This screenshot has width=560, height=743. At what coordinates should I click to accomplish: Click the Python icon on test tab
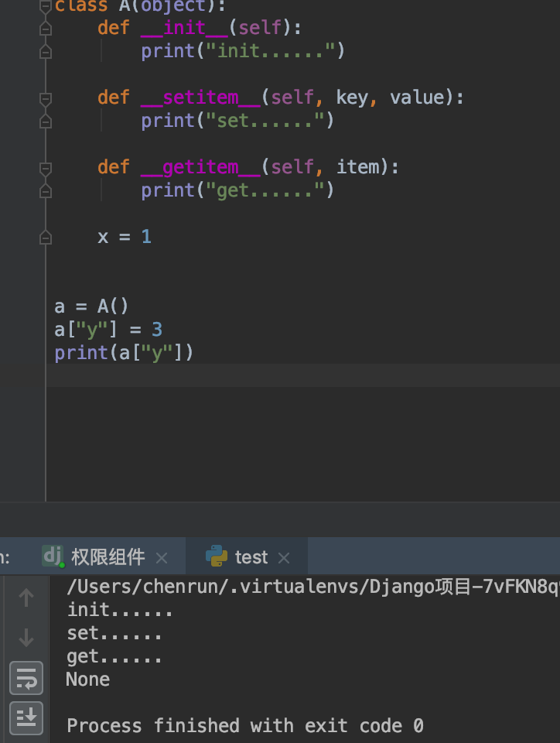coord(217,556)
